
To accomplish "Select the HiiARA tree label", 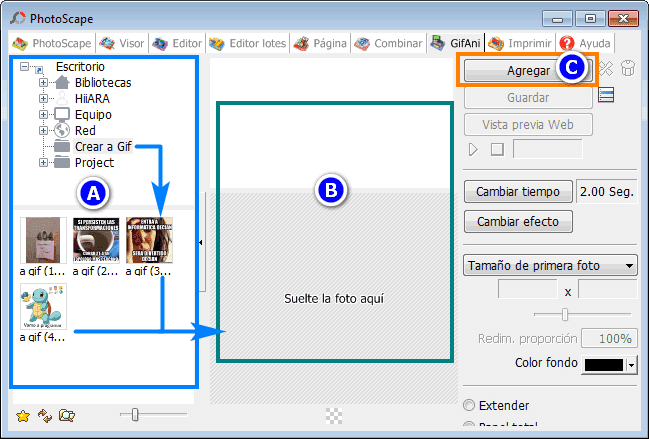I will point(92,98).
